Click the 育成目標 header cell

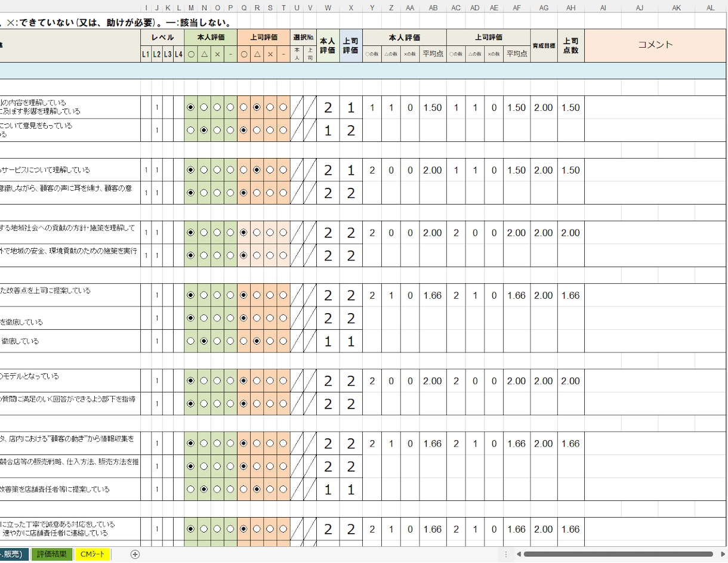click(x=544, y=45)
